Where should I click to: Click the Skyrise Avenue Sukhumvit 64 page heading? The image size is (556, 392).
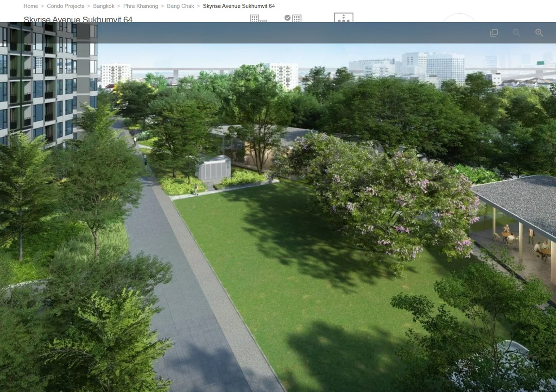tap(78, 19)
